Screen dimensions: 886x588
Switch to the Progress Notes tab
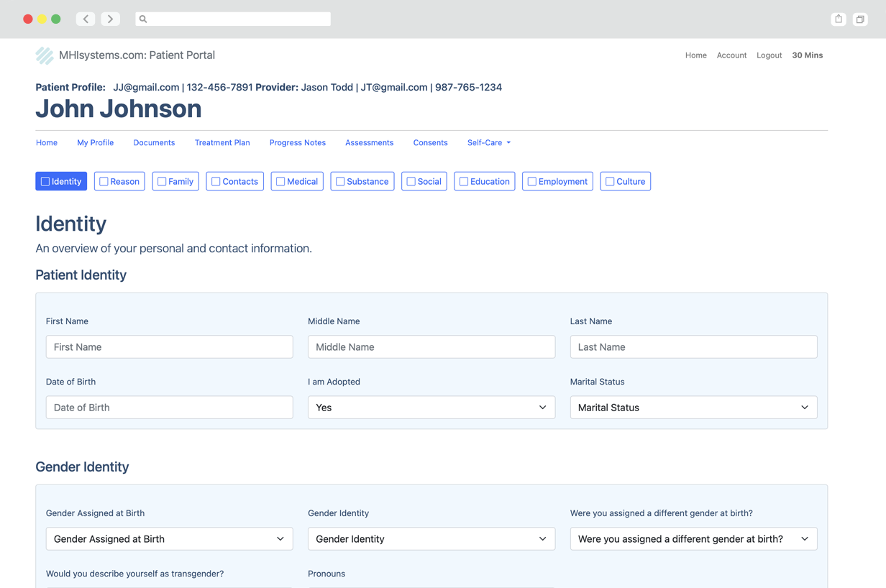(x=297, y=143)
